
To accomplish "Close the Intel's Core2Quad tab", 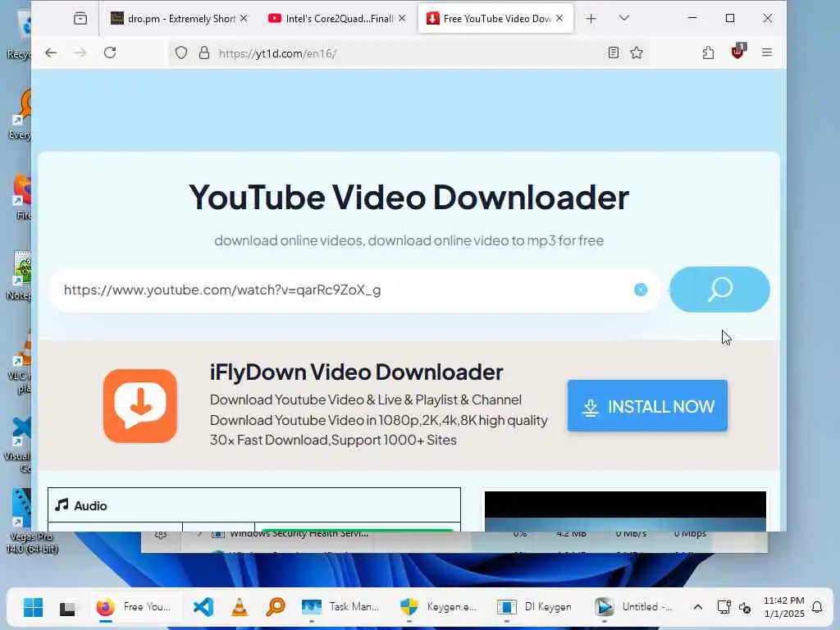I will [x=402, y=19].
